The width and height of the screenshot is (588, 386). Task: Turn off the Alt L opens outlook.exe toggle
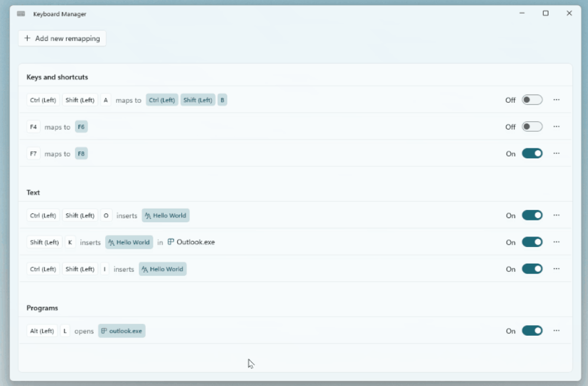point(532,331)
